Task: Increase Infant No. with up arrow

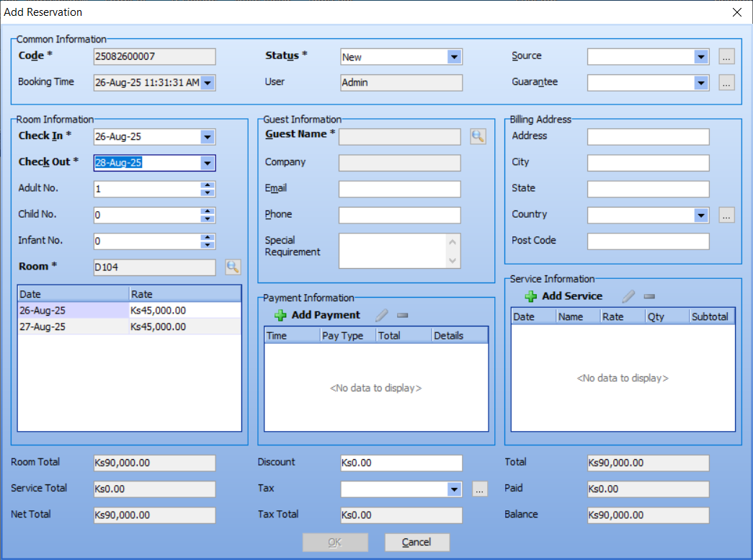Action: 208,238
